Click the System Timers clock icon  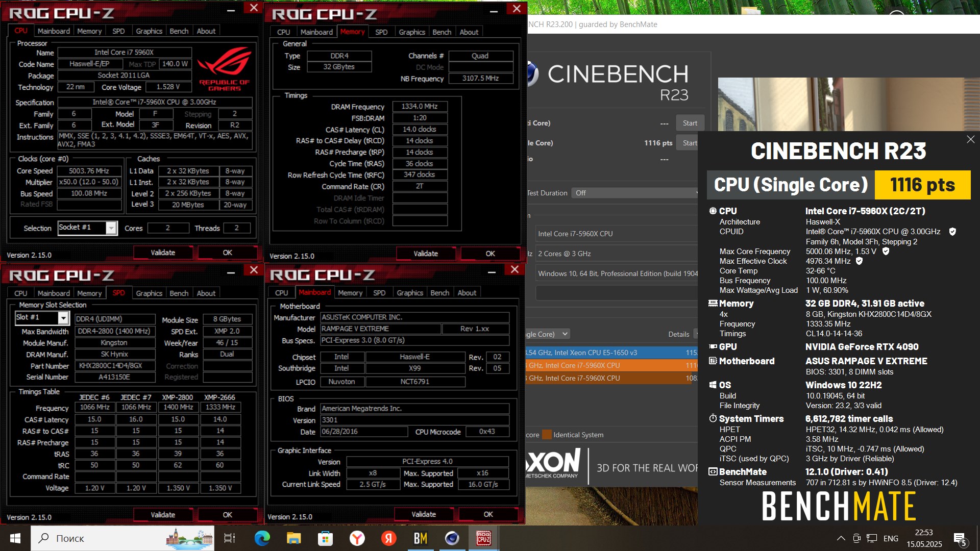(713, 418)
